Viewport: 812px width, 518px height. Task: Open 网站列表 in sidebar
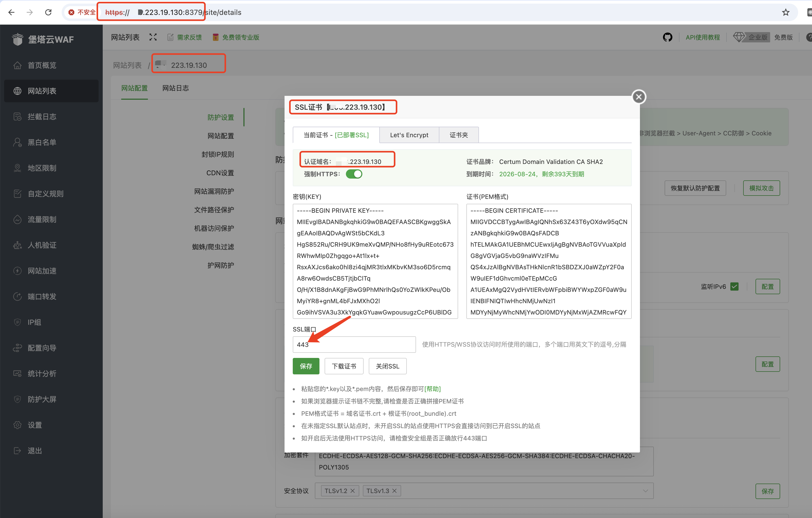tap(51, 91)
